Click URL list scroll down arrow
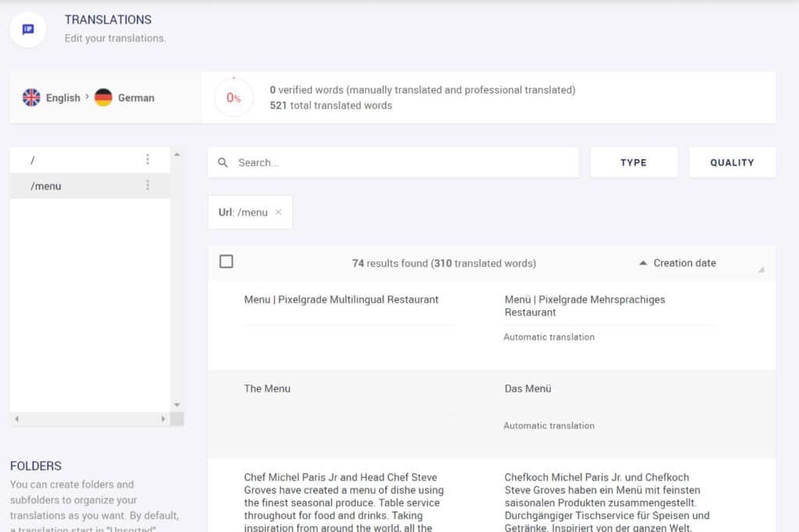Image resolution: width=799 pixels, height=532 pixels. point(177,405)
